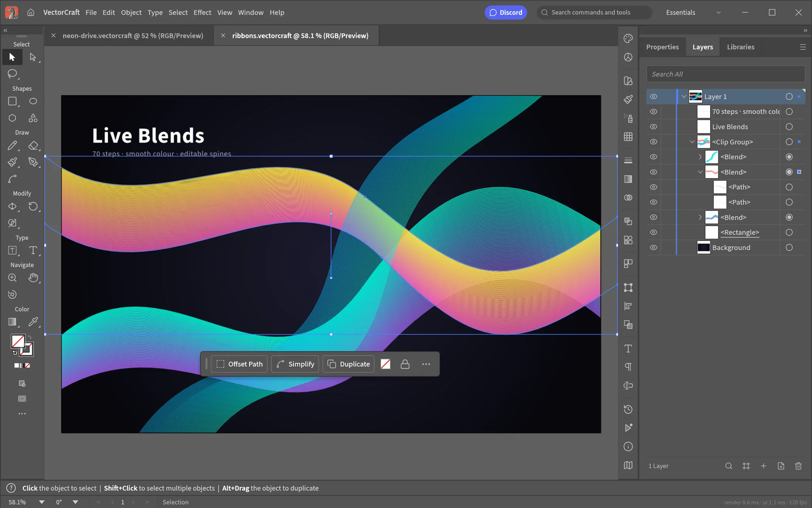The width and height of the screenshot is (812, 508).
Task: Select the Pencil draw tool
Action: [12, 146]
